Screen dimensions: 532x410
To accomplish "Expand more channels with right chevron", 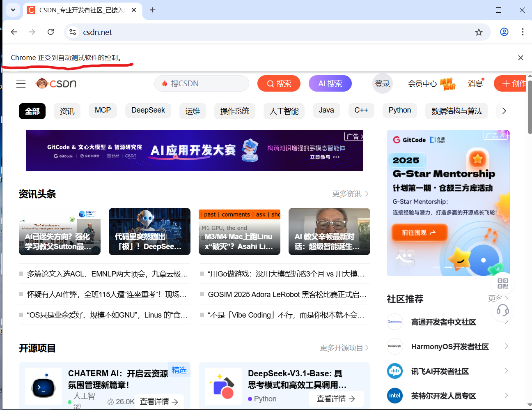I will [504, 111].
